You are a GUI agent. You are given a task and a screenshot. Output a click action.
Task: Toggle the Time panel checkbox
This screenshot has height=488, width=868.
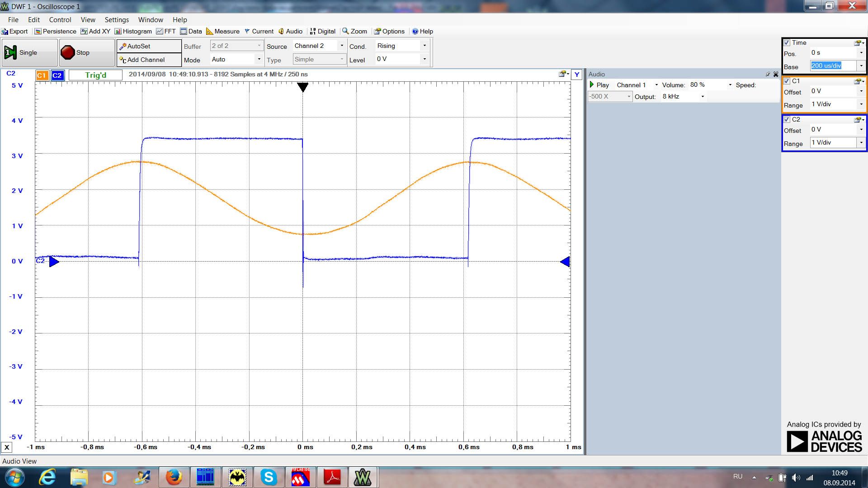(787, 42)
